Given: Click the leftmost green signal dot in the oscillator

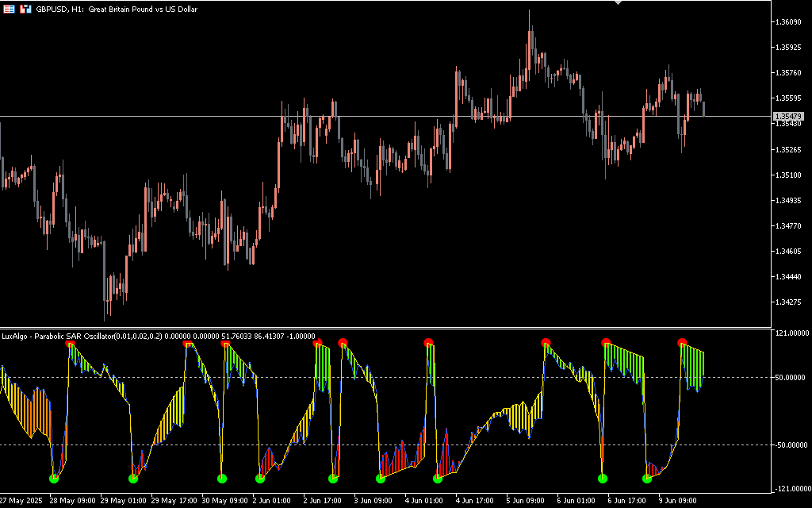Looking at the screenshot, I should [54, 478].
